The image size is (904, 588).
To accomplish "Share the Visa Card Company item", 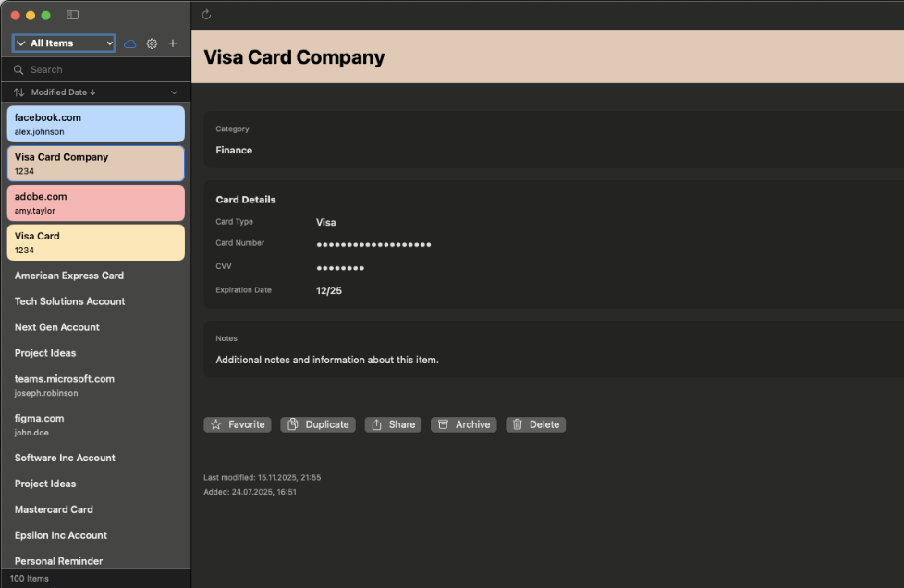I will [392, 424].
